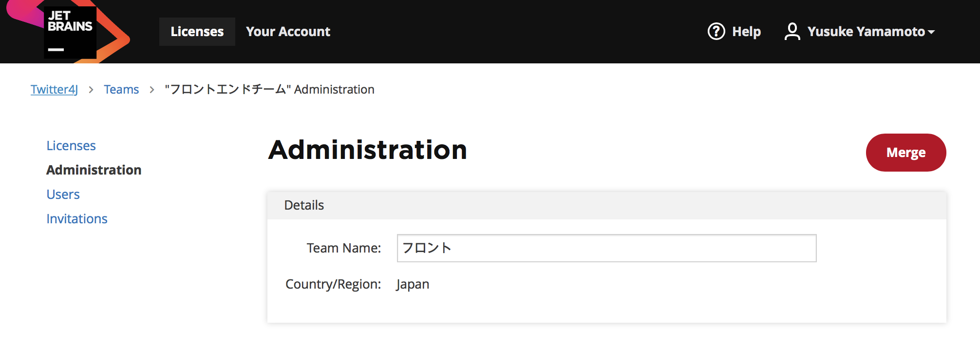Viewport: 980px width, 352px height.
Task: Go to the Twitter4J breadcrumb link
Action: [x=54, y=90]
